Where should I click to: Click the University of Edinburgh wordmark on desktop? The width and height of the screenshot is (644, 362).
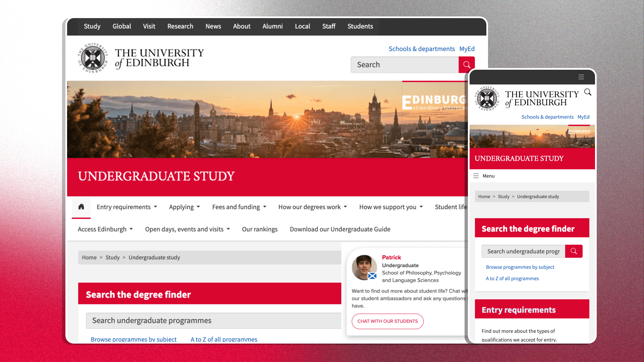point(159,58)
